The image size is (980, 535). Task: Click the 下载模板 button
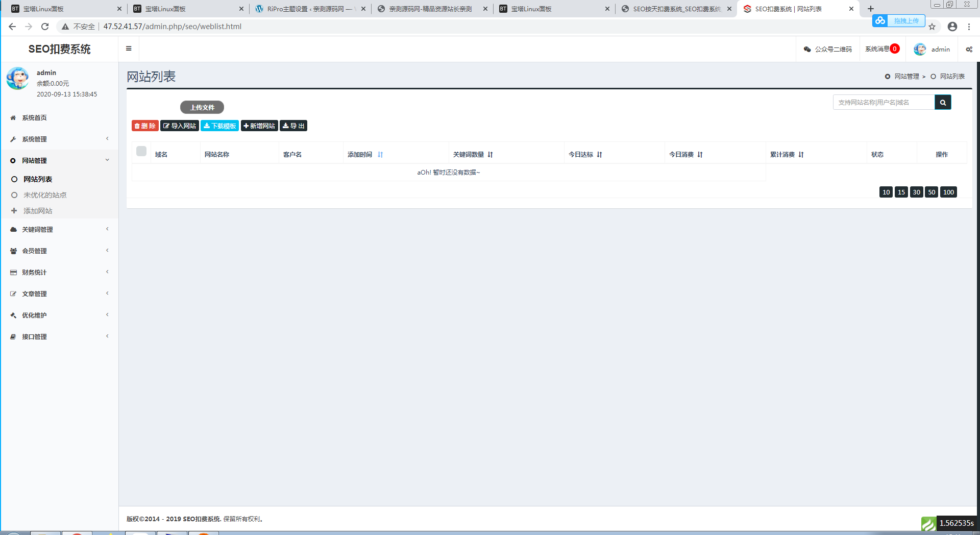(219, 126)
